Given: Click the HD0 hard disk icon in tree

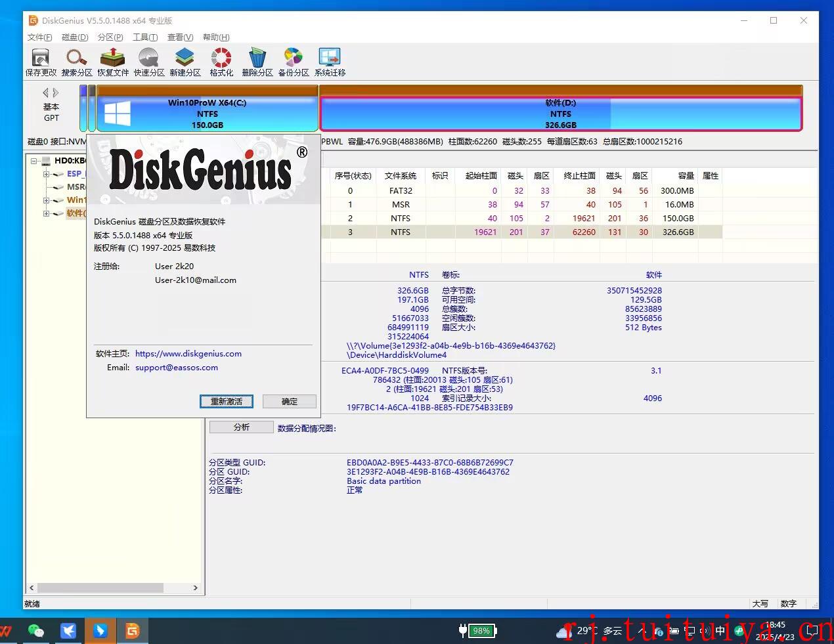Looking at the screenshot, I should click(45, 161).
